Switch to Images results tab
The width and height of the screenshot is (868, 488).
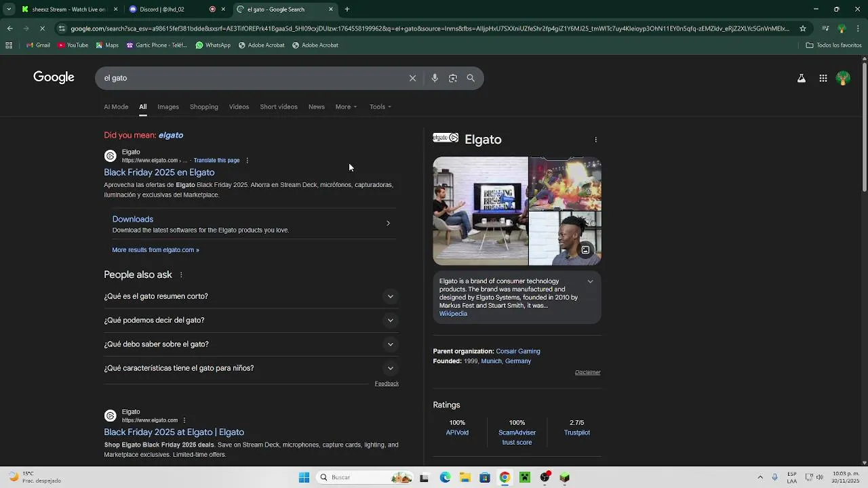168,107
